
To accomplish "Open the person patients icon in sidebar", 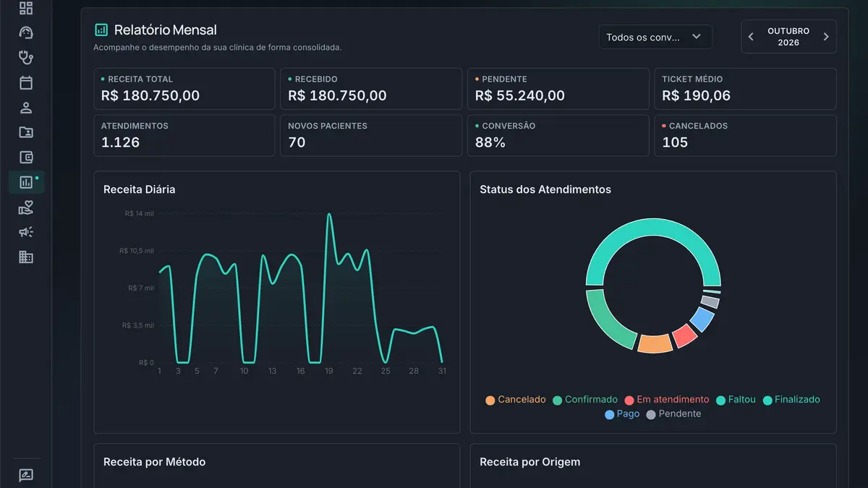I will pos(26,108).
